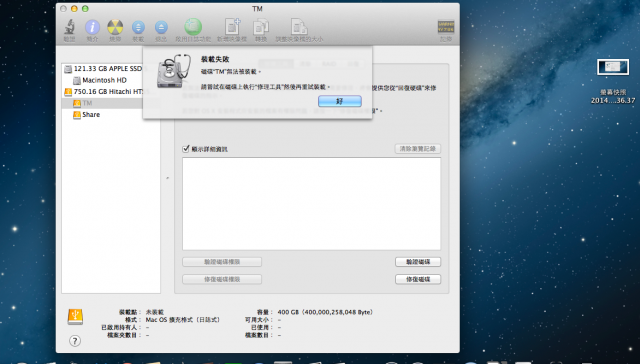This screenshot has height=364, width=640.
Task: Click the 未裝載 mount point value
Action: [x=155, y=312]
